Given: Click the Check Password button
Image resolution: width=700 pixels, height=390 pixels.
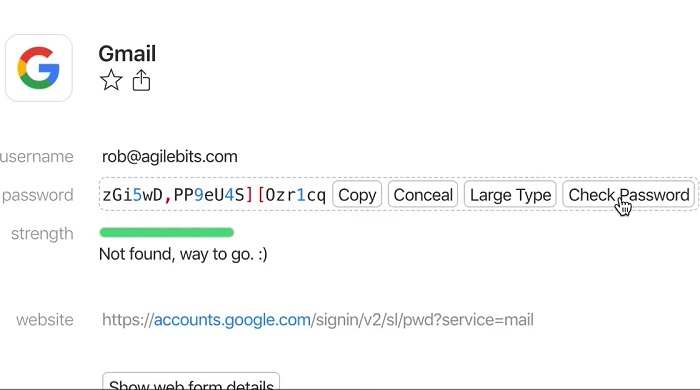Looking at the screenshot, I should point(629,195).
